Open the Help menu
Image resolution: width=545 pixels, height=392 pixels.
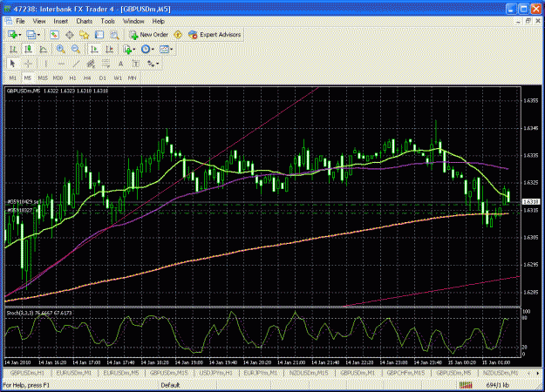[x=158, y=21]
